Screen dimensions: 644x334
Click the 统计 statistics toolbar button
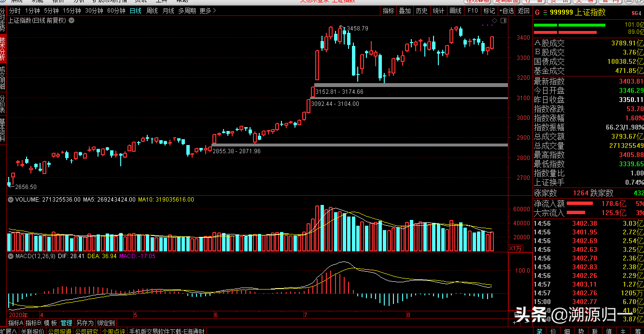(438, 11)
